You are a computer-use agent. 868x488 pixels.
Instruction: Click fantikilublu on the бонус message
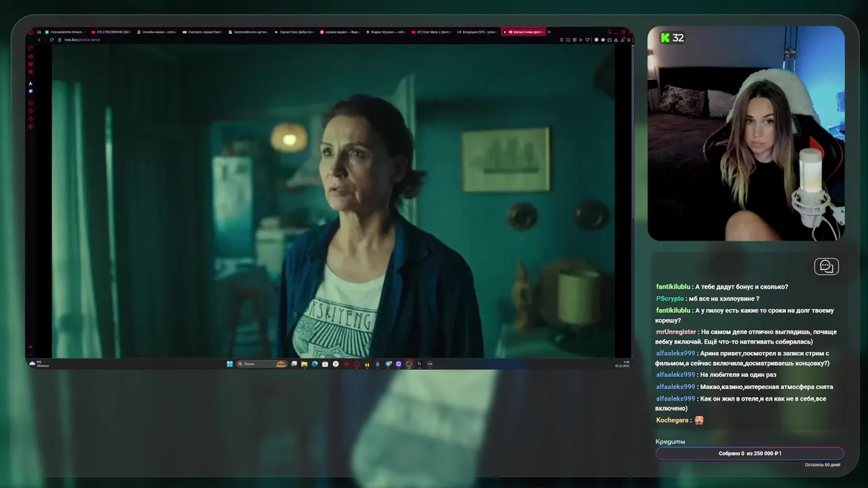tap(673, 287)
